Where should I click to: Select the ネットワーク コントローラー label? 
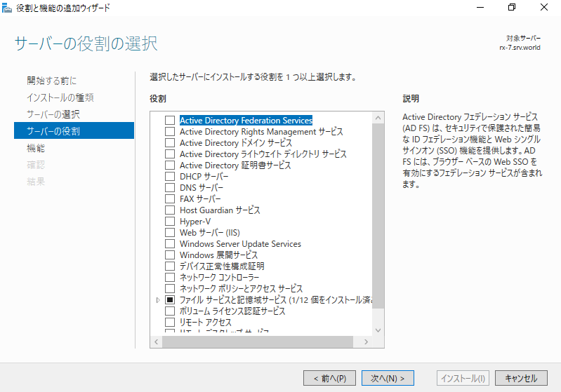coord(219,278)
